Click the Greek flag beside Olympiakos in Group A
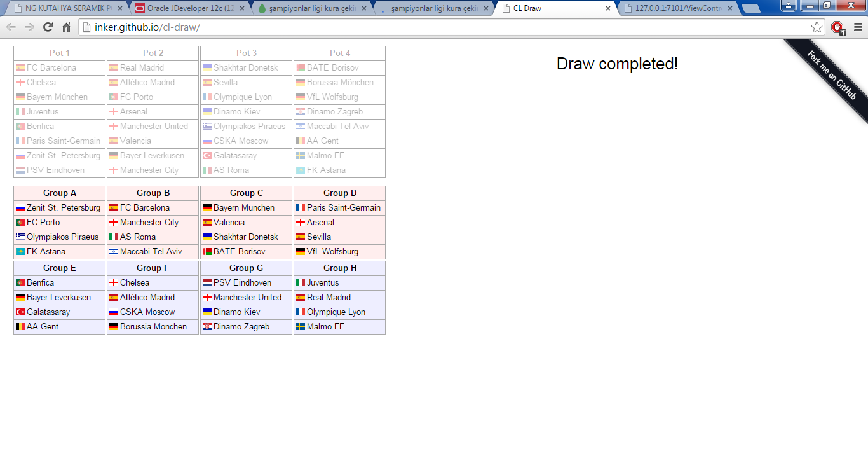 20,237
